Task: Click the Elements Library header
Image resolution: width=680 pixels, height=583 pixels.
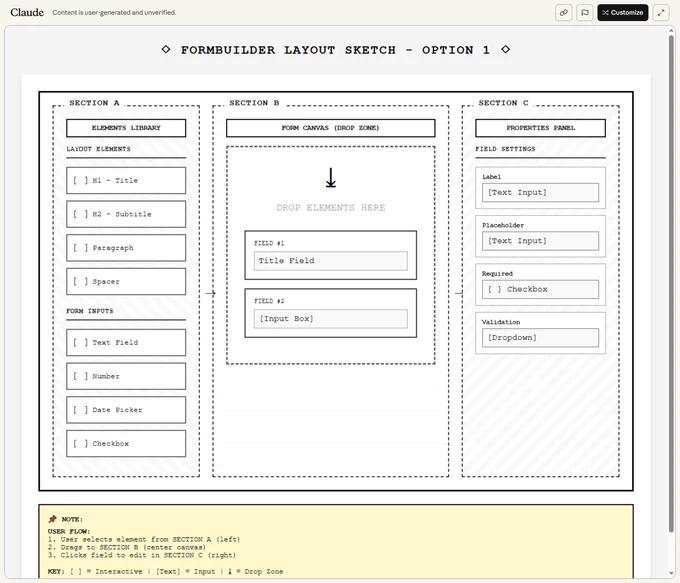Action: point(126,128)
